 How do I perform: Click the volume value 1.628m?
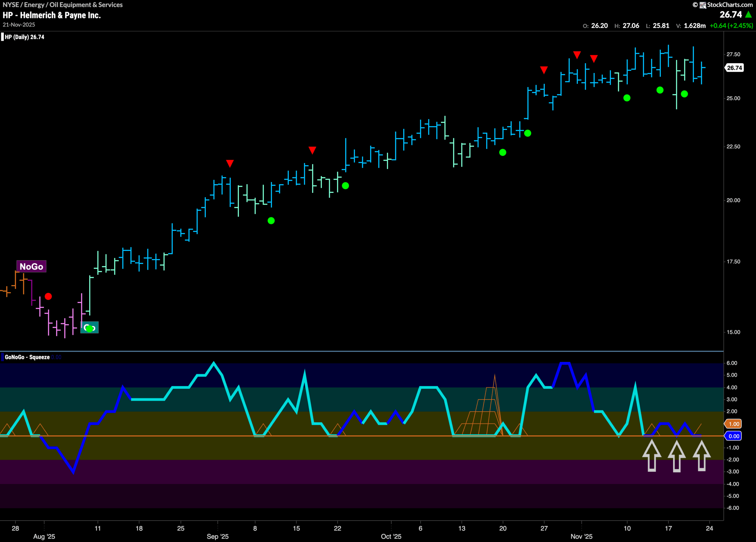[x=695, y=26]
